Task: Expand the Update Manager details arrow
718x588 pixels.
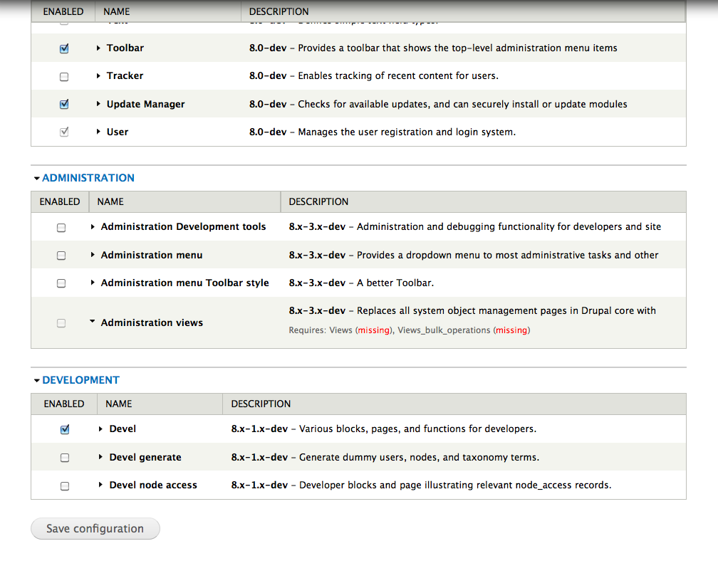Action: (98, 104)
